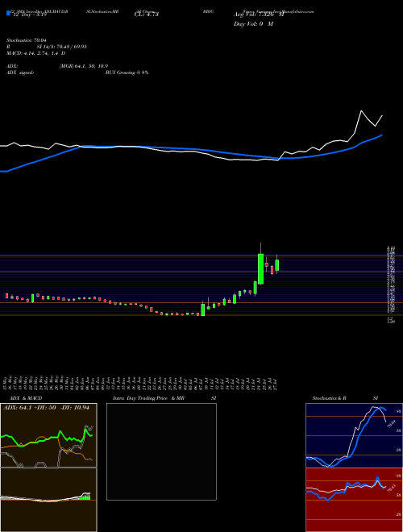Image resolution: width=403 pixels, height=532 pixels.
Task: Click the 'Avg Vol: 7.326 M' readout
Action: tap(259, 15)
